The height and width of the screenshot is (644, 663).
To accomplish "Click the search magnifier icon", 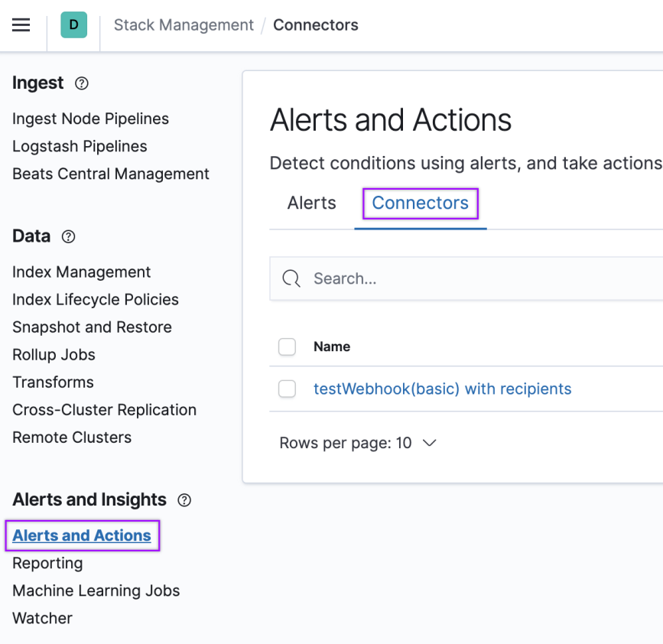I will 291,278.
